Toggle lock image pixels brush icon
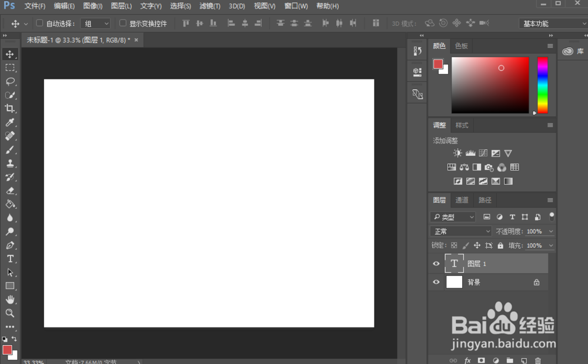This screenshot has width=588, height=364. click(465, 246)
